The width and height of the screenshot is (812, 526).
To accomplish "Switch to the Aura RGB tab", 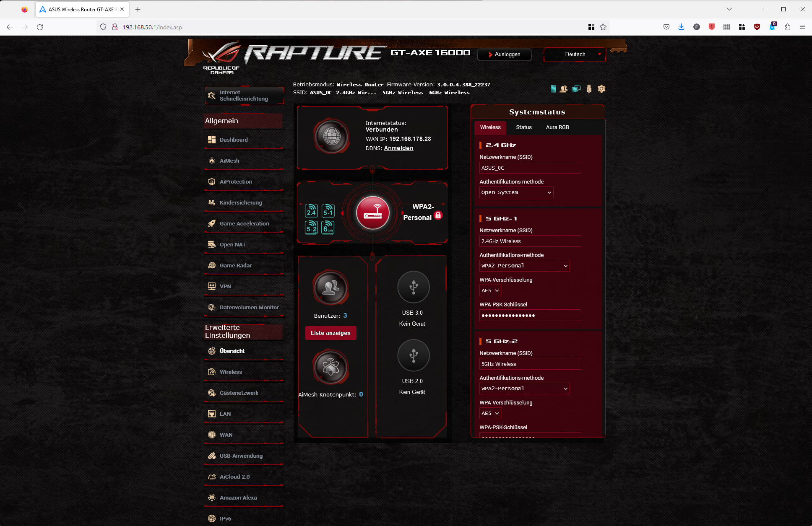I will (x=557, y=127).
